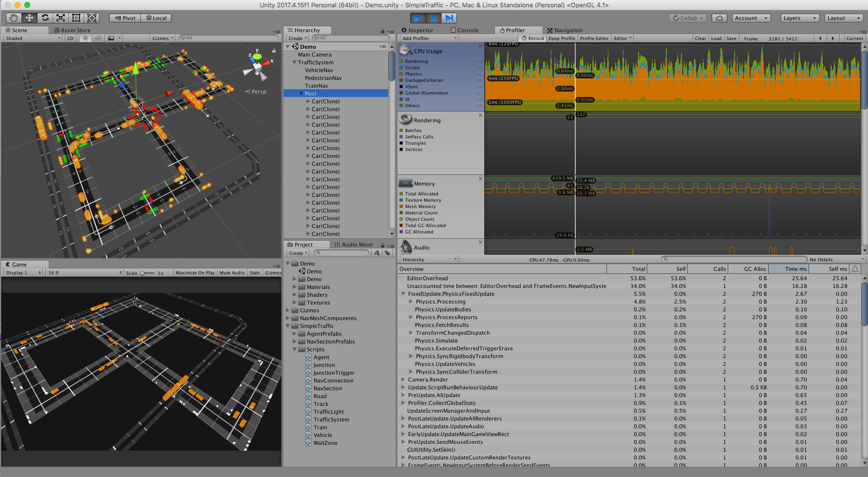Close the CPU Usage profiler module
The width and height of the screenshot is (868, 477).
point(480,46)
